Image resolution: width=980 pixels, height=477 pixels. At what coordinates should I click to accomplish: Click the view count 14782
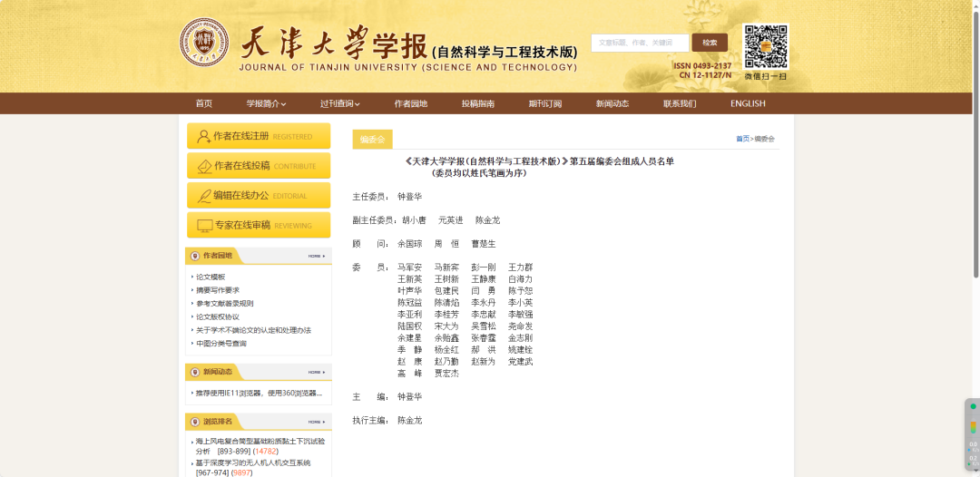pos(266,451)
